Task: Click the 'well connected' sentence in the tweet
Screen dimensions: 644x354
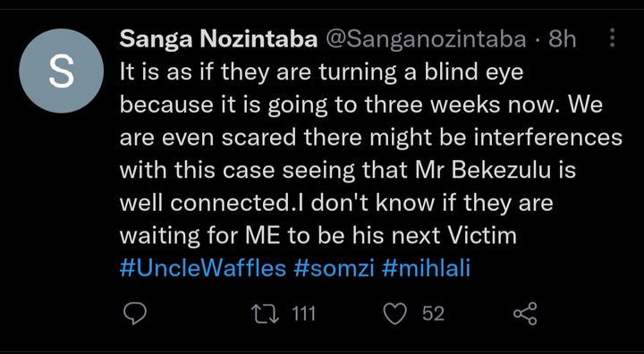Action: [336, 204]
